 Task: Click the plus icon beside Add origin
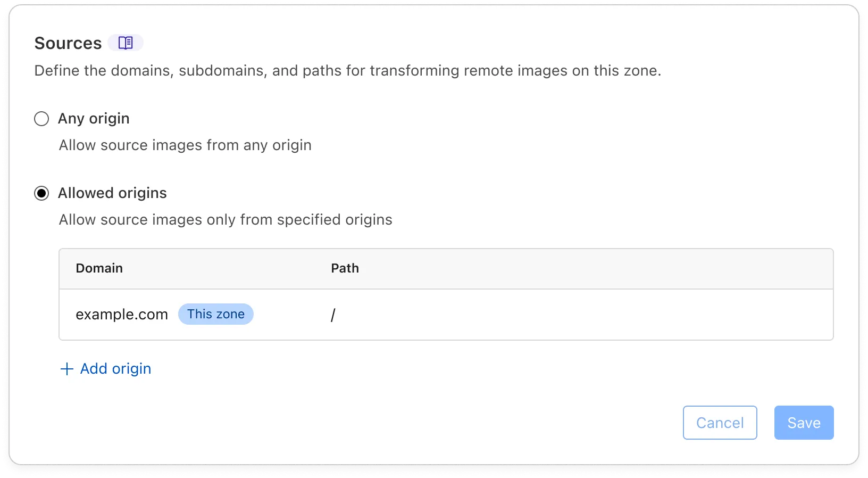[66, 368]
